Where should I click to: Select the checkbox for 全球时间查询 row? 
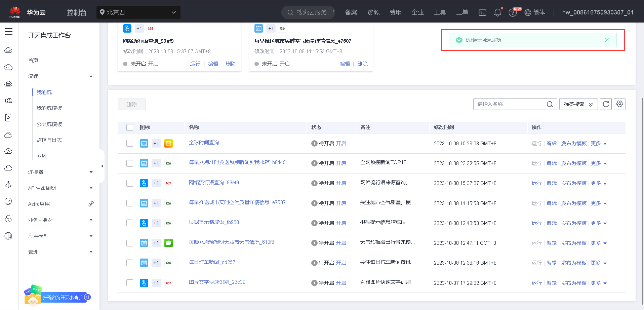[130, 143]
